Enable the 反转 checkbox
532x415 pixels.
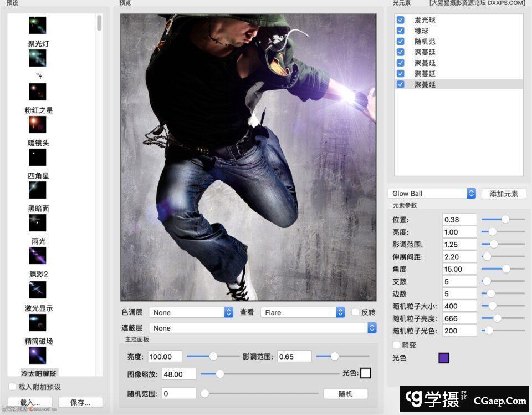tap(355, 312)
